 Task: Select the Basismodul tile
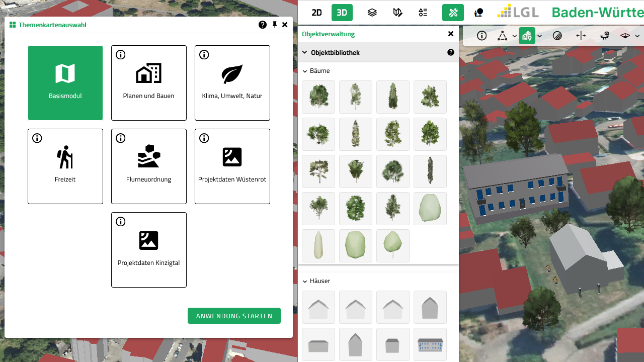pos(65,83)
